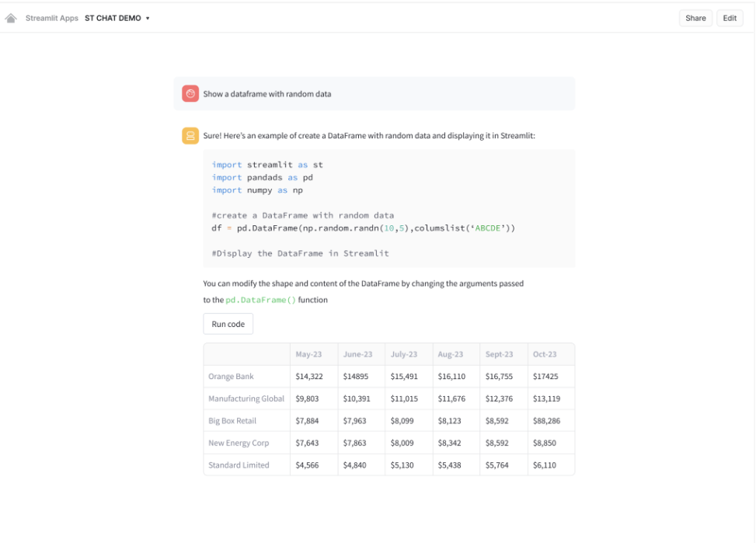Click the $11,015 cell
The width and height of the screenshot is (756, 543).
409,399
